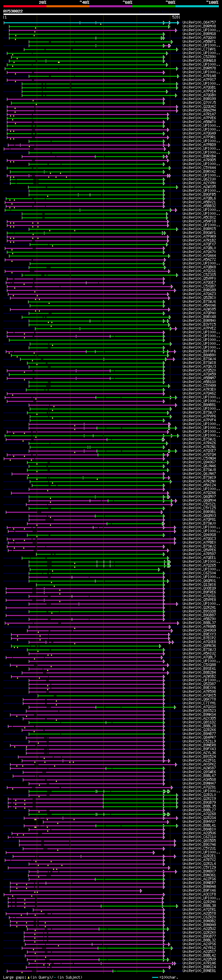Select the UniRef100_A7QGB1 hit label
The image size is (222, 980).
pos(199,88)
